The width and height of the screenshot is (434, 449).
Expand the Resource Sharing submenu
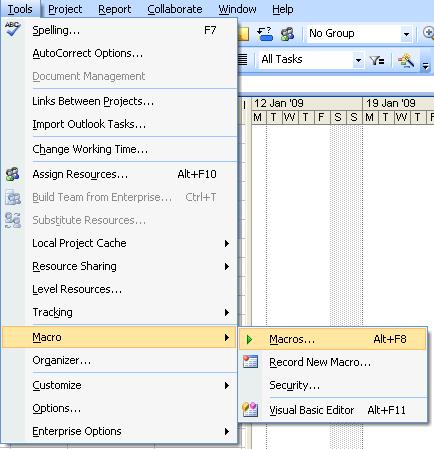point(227,266)
